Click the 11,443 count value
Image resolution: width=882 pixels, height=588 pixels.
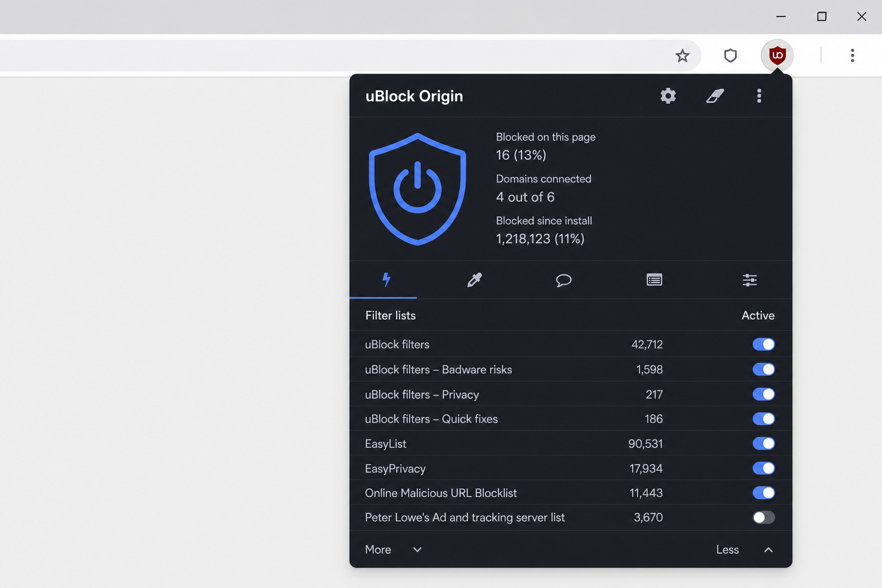(x=646, y=493)
